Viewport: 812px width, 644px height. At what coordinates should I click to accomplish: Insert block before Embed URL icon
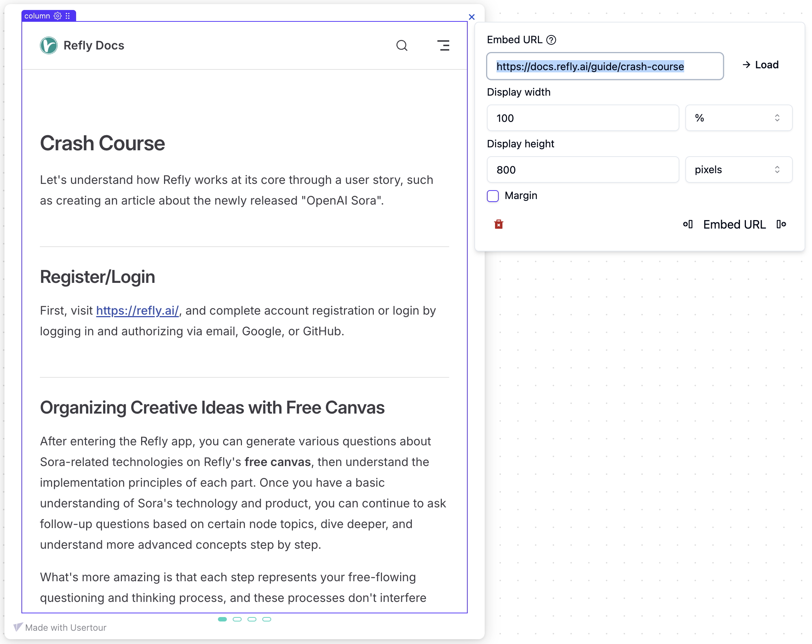[688, 224]
